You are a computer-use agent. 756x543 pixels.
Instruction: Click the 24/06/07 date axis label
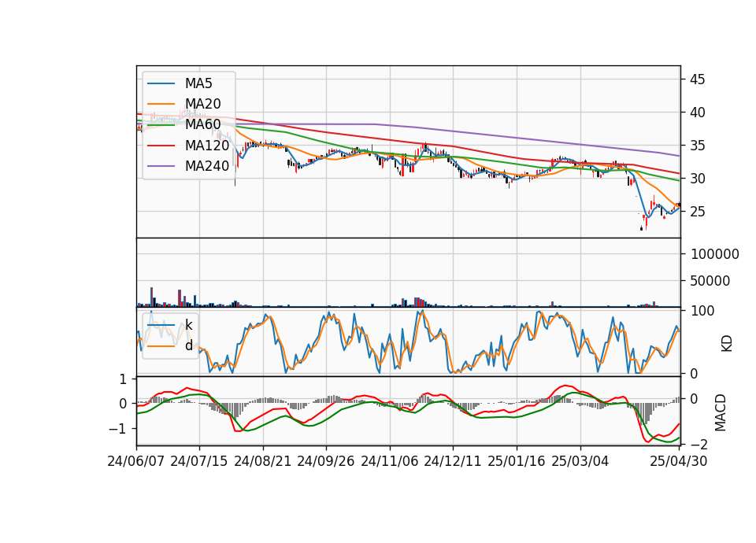tap(136, 461)
